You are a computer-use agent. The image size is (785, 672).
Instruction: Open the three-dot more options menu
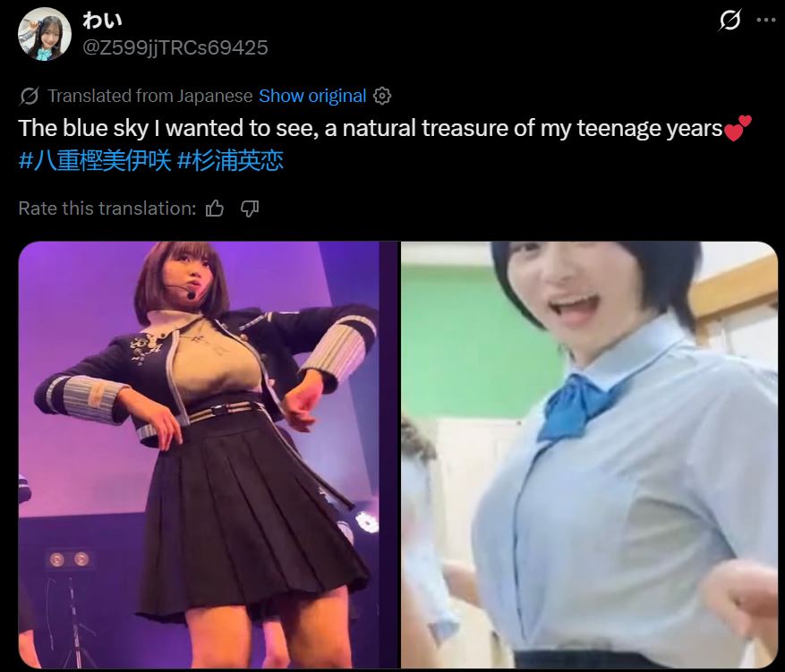766,20
